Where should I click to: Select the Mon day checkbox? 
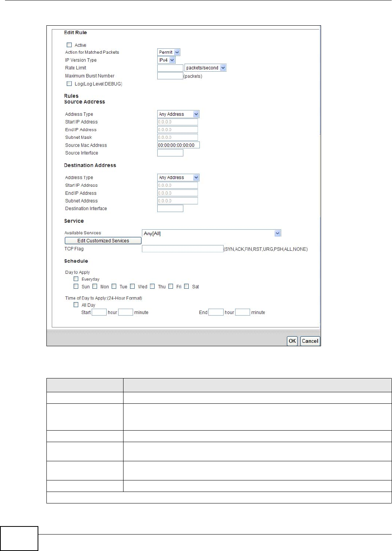[x=95, y=286]
